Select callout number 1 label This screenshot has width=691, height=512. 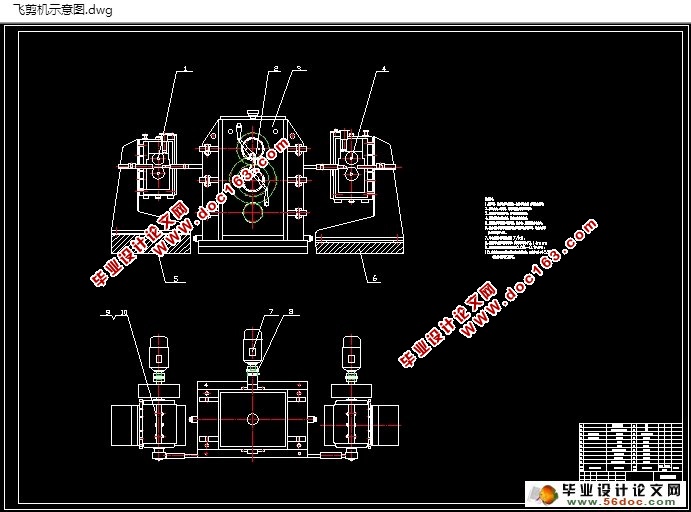[186, 68]
